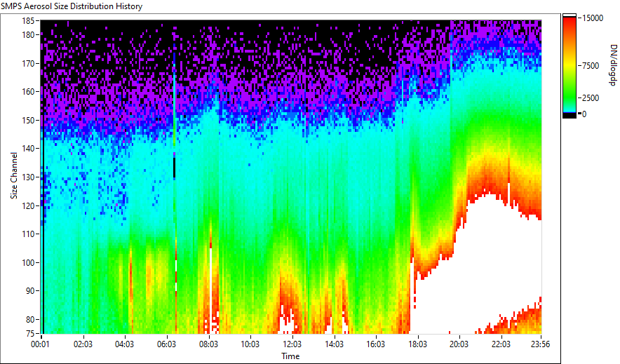Click the 0 color scale marker
620x364 pixels.
[584, 114]
